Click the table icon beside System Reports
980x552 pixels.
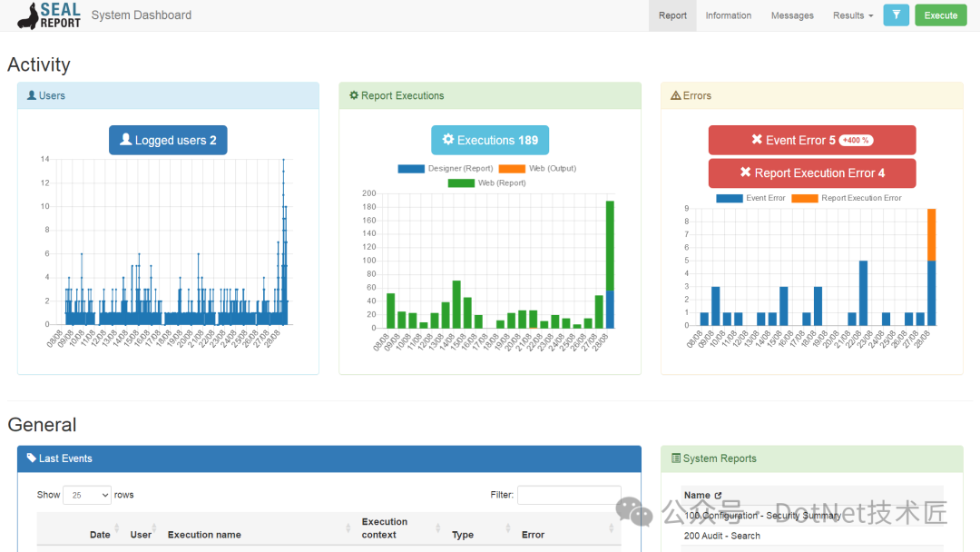pyautogui.click(x=675, y=458)
